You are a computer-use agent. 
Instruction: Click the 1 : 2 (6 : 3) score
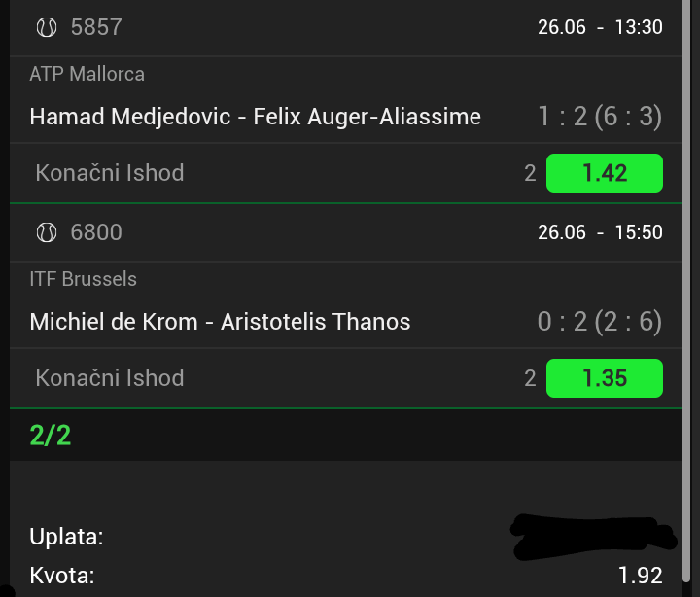pos(600,117)
